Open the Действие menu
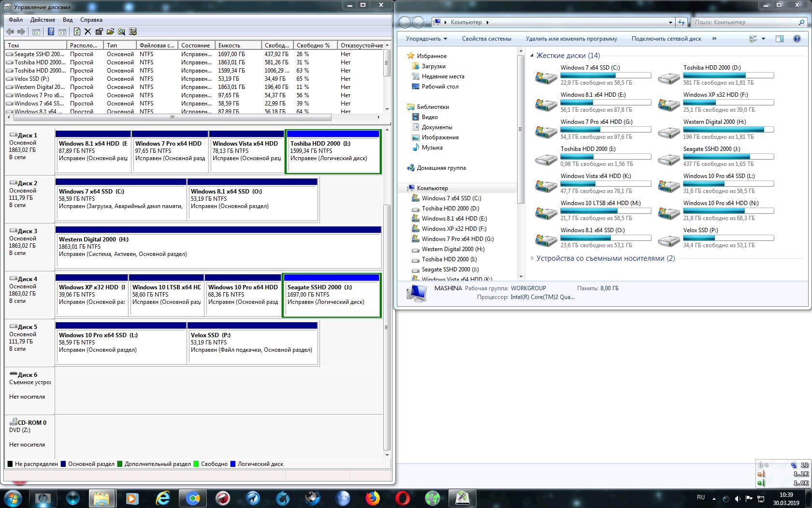Image resolution: width=812 pixels, height=508 pixels. [43, 20]
